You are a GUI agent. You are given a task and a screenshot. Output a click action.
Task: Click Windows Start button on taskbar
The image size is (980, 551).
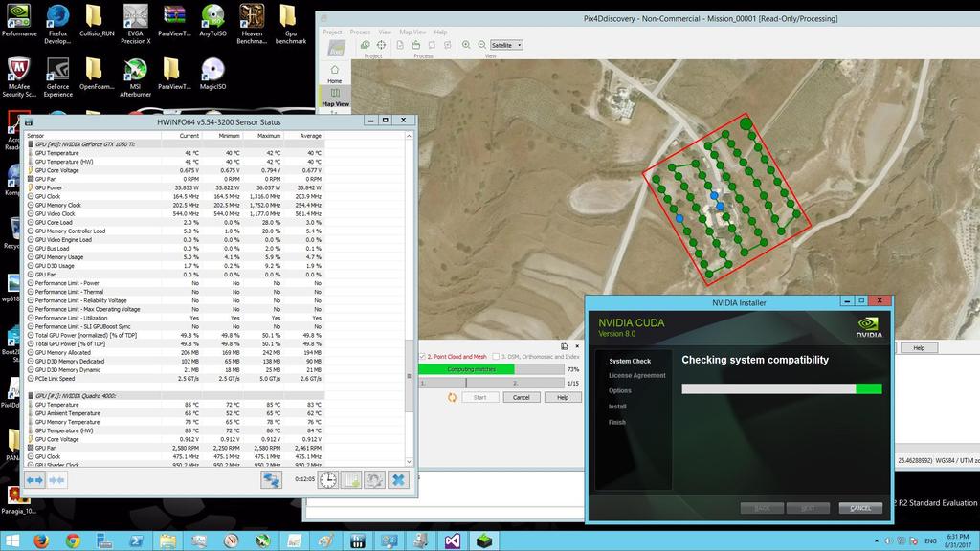pos(11,540)
